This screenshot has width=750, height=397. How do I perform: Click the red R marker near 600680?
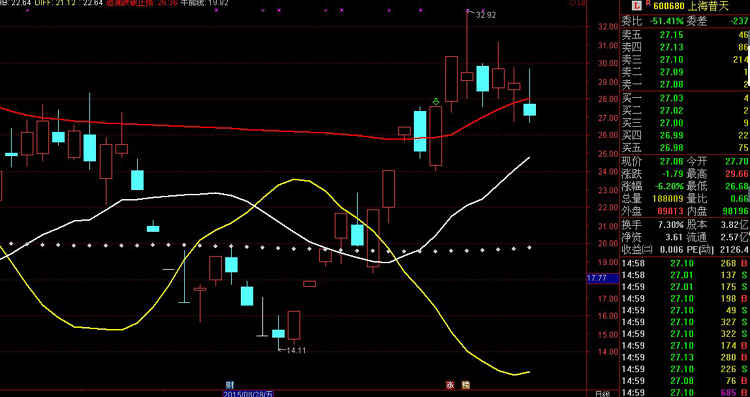(x=648, y=3)
